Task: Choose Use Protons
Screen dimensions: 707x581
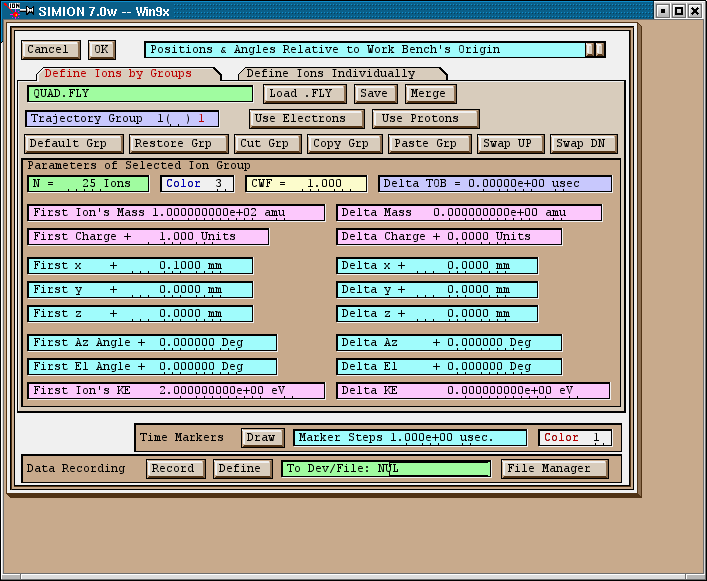Action: coord(426,119)
